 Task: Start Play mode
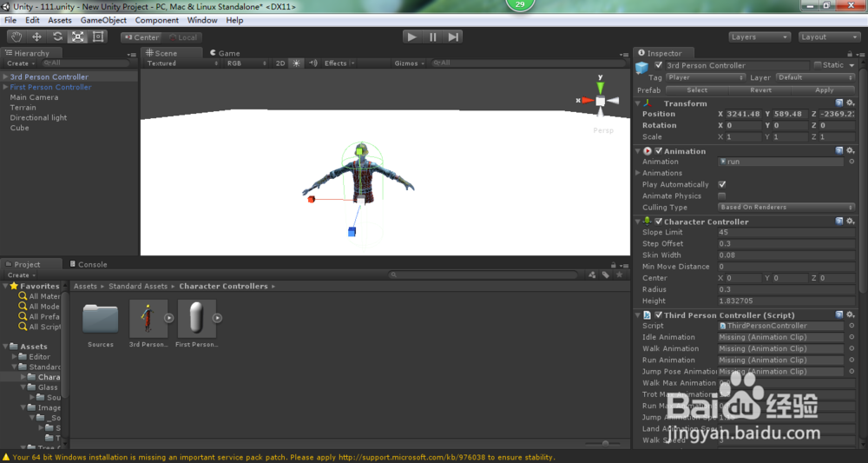411,37
